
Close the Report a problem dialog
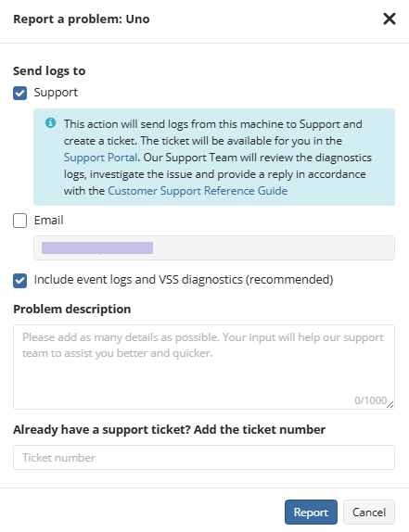[390, 19]
